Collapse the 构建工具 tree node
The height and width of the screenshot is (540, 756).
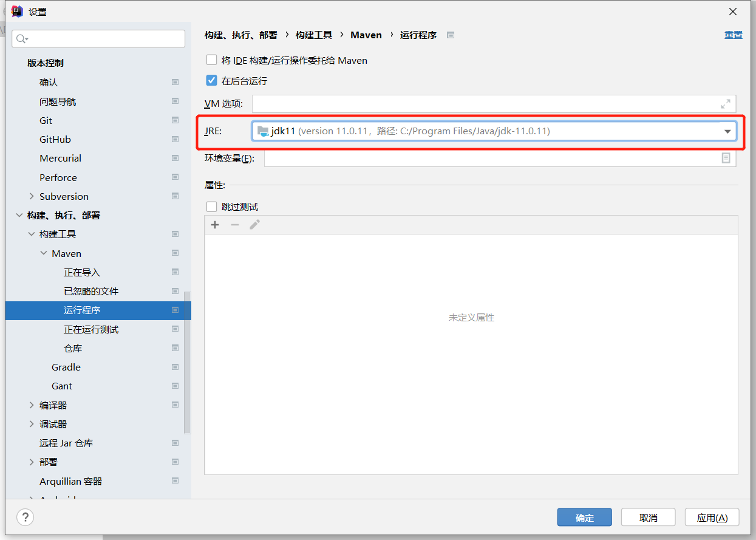pyautogui.click(x=32, y=234)
